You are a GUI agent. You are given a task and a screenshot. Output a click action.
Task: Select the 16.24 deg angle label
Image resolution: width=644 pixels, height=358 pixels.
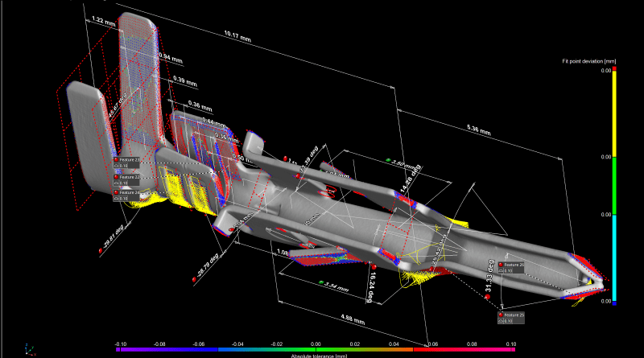click(x=372, y=287)
